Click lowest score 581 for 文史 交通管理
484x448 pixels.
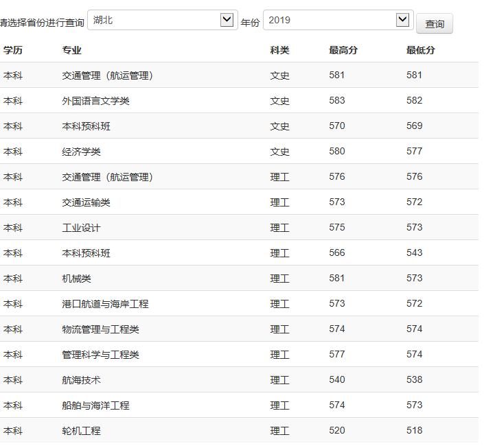pyautogui.click(x=414, y=75)
